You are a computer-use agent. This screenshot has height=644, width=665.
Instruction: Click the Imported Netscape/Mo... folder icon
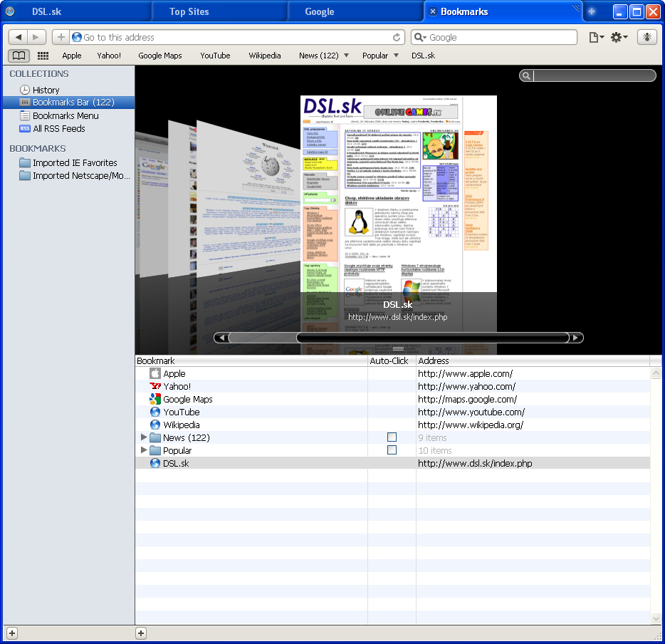click(x=25, y=176)
